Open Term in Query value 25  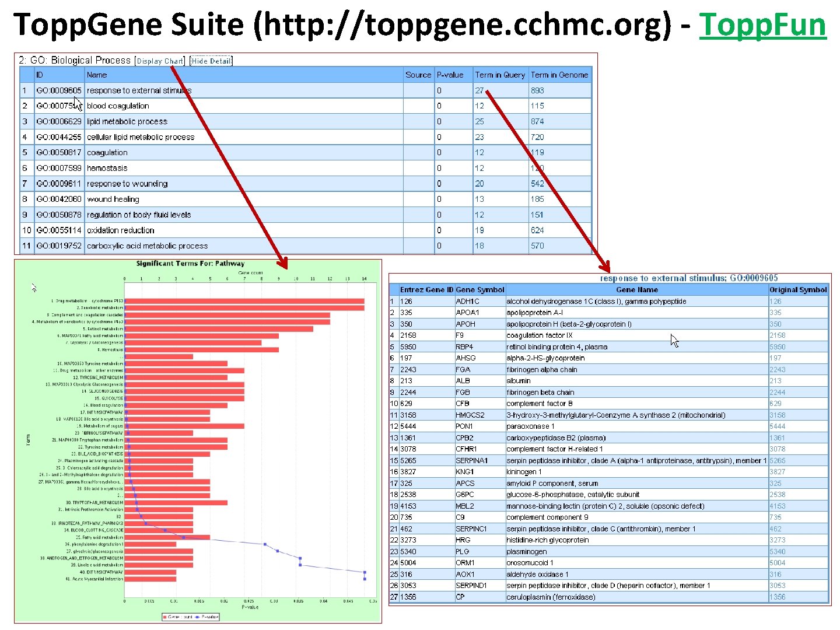(x=480, y=121)
